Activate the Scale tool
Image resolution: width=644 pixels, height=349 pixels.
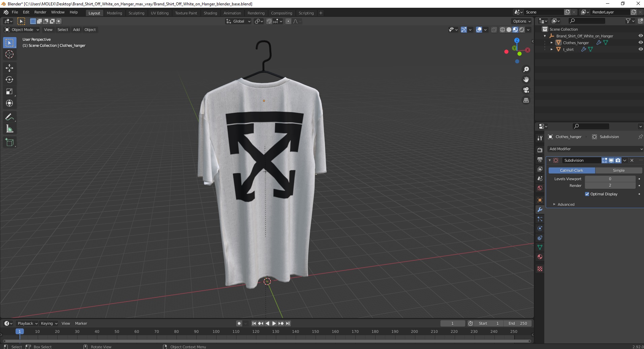(x=9, y=92)
